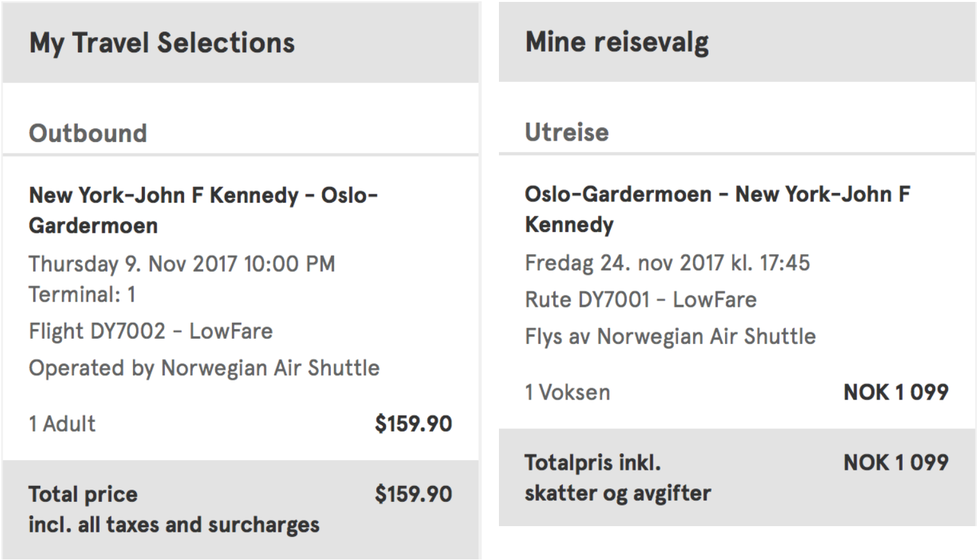Open Rute DY7001 – LowFare details
Viewport: 980px width, 560px height.
click(641, 300)
